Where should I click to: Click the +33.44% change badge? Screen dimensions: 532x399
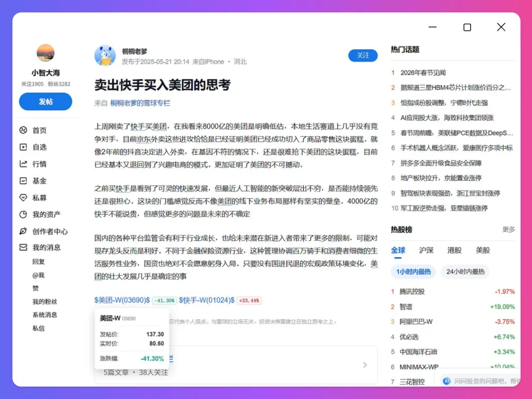pyautogui.click(x=249, y=300)
